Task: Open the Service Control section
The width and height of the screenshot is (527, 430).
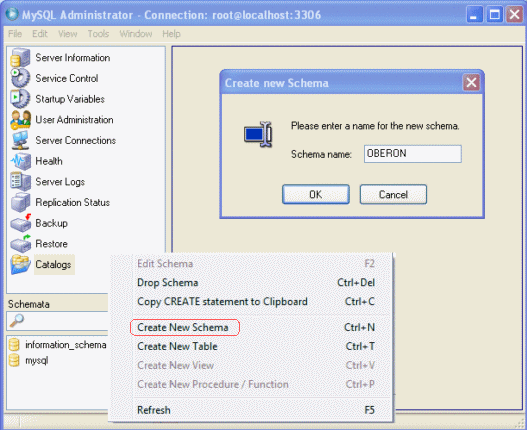Action: 67,78
